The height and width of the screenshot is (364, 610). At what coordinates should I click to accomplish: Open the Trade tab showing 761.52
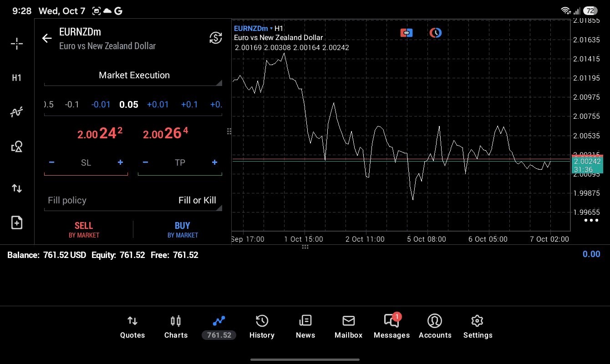tap(219, 327)
